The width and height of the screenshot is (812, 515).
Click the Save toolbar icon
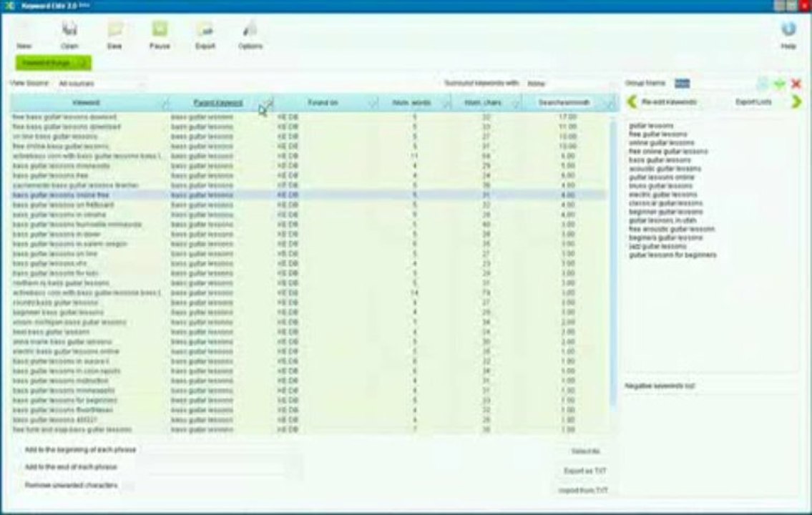[x=114, y=34]
